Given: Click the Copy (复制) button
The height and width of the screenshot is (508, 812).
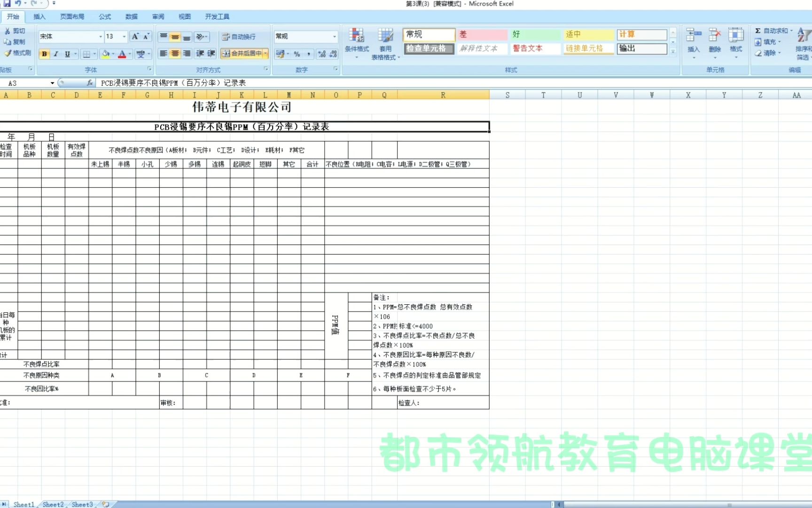Looking at the screenshot, I should [x=15, y=41].
